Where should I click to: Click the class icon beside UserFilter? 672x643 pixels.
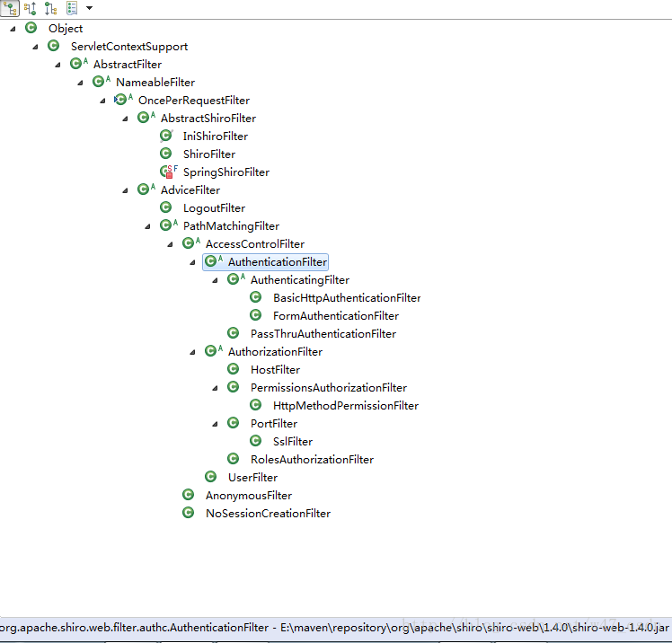(x=211, y=476)
